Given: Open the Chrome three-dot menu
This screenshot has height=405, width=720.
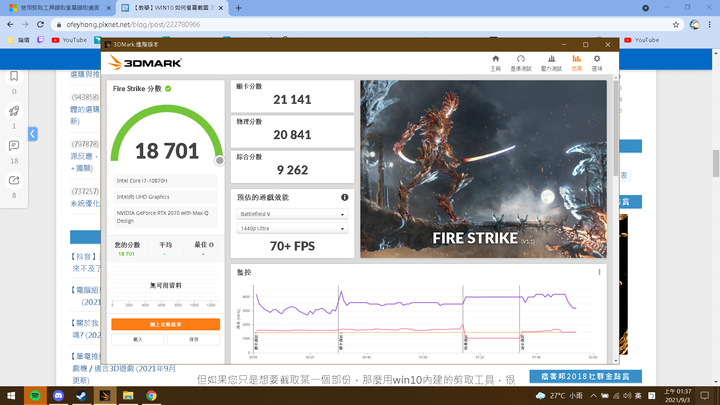Looking at the screenshot, I should click(710, 25).
